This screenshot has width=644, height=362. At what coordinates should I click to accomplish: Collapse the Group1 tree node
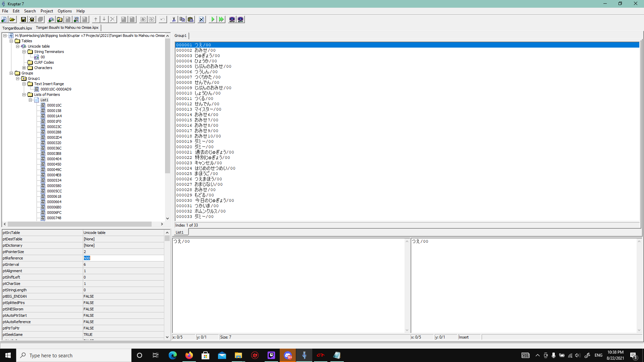point(17,78)
